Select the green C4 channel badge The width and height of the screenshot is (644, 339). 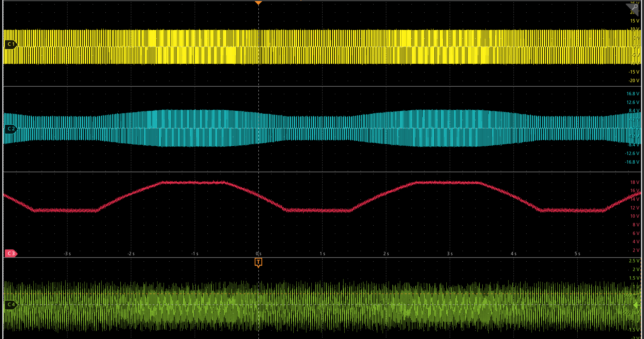click(11, 304)
